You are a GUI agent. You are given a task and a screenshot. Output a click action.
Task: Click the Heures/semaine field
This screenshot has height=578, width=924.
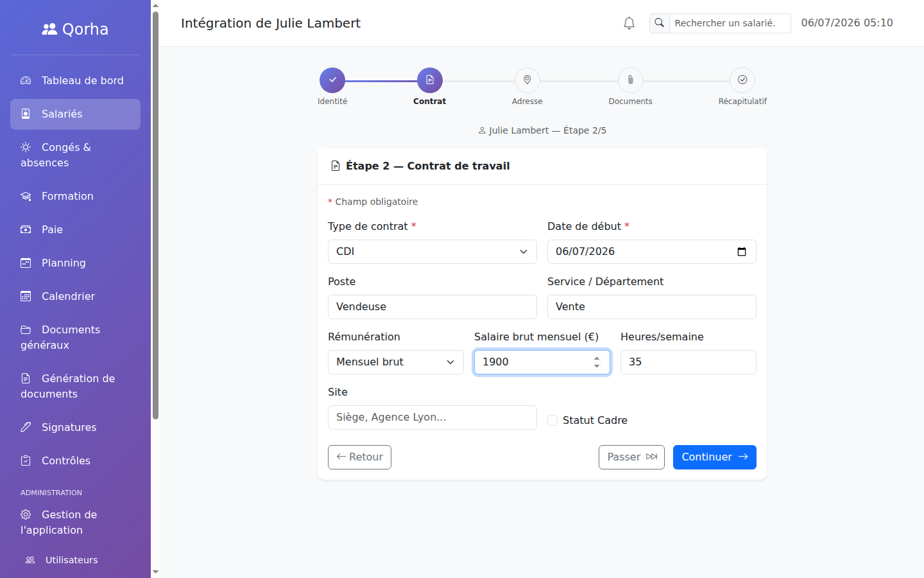[689, 362]
